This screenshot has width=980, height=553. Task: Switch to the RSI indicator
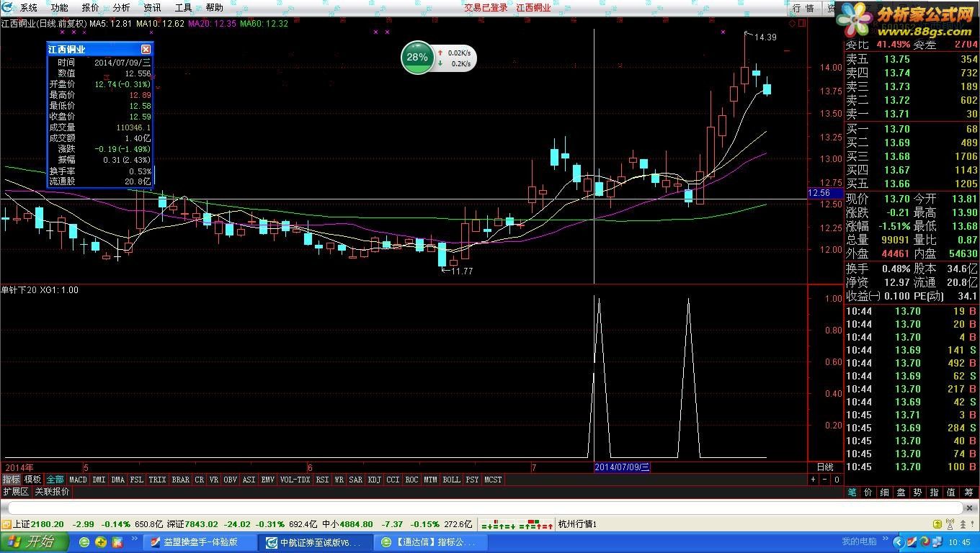[322, 480]
